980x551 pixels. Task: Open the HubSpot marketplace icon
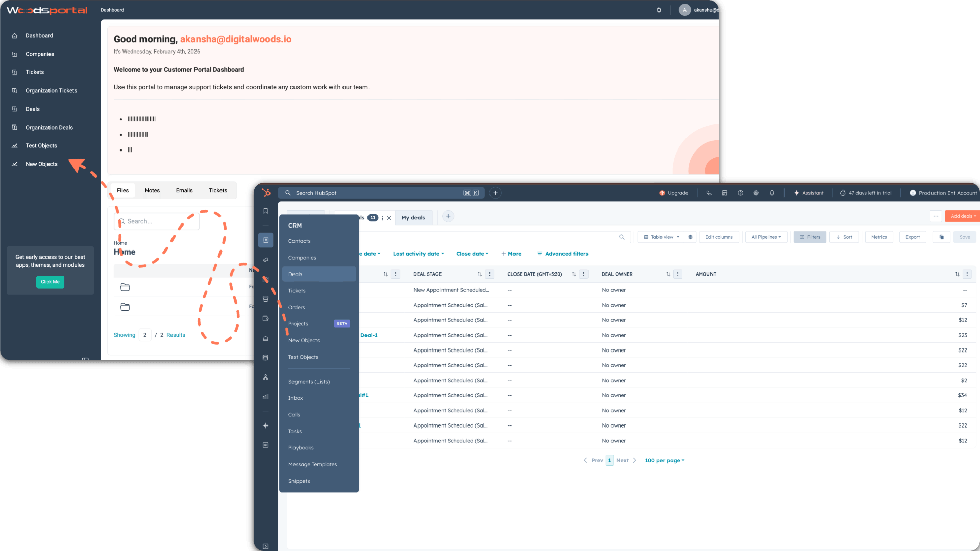[724, 193]
